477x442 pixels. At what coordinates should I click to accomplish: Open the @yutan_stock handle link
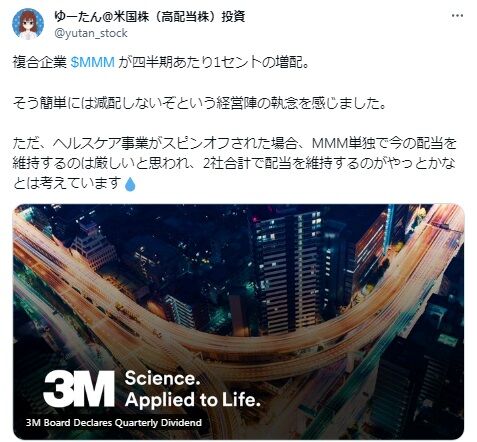(x=91, y=33)
